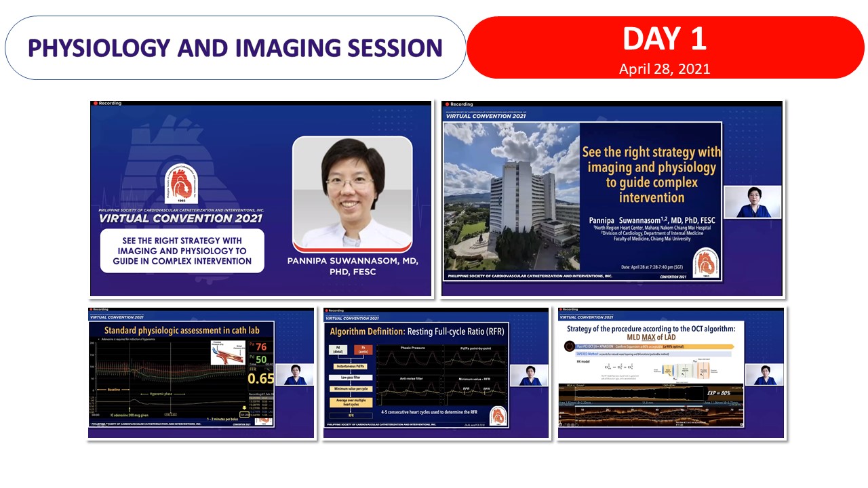Select the Physiology and Imaging Session title banner
868x488 pixels.
235,48
